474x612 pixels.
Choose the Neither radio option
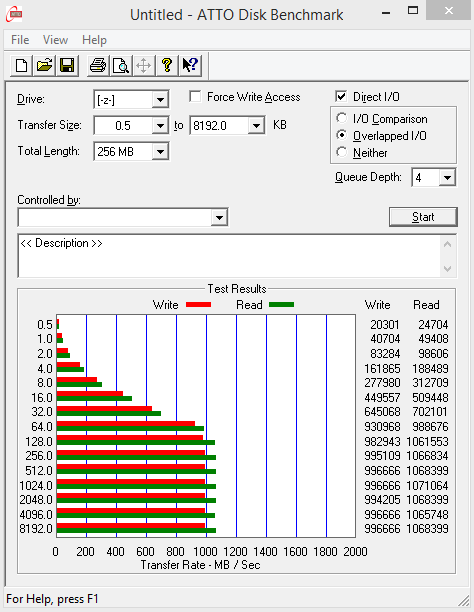342,152
